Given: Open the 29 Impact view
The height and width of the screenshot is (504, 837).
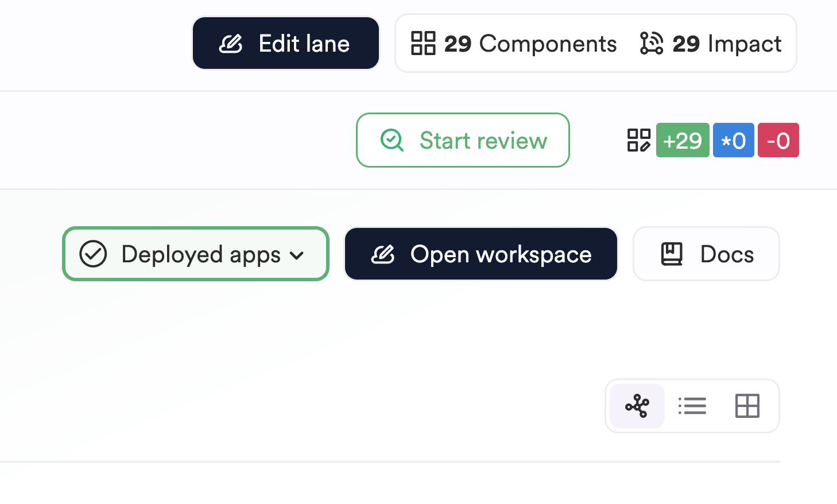Looking at the screenshot, I should pos(711,44).
